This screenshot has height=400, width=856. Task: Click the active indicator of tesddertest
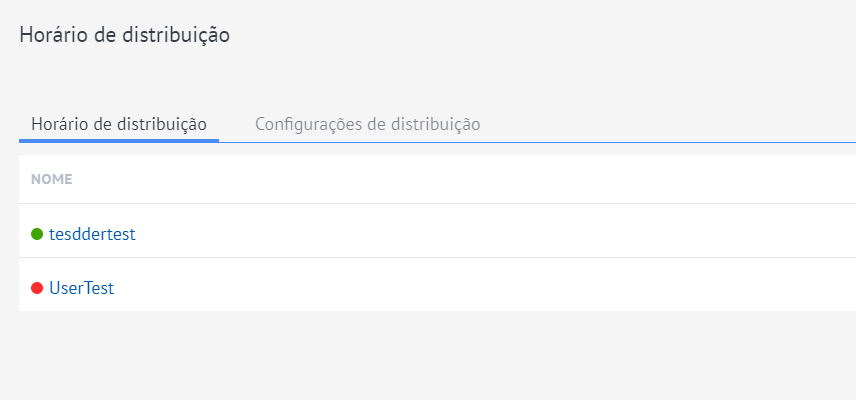(x=37, y=234)
